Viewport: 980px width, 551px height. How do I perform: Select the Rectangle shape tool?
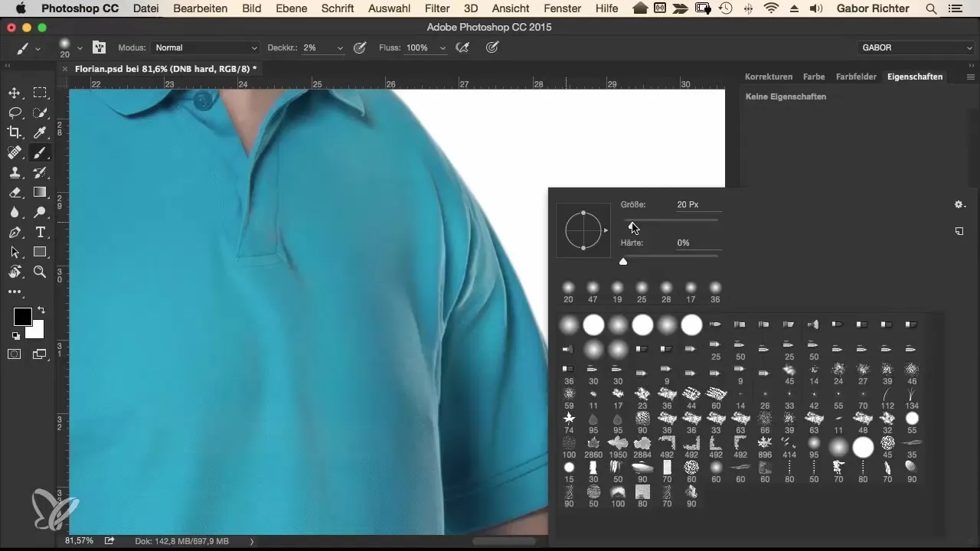40,252
